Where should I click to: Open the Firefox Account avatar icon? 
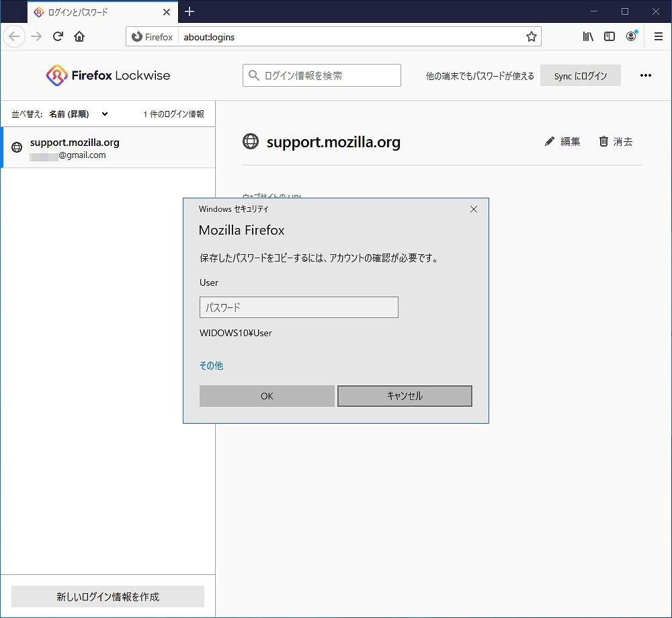tap(631, 36)
